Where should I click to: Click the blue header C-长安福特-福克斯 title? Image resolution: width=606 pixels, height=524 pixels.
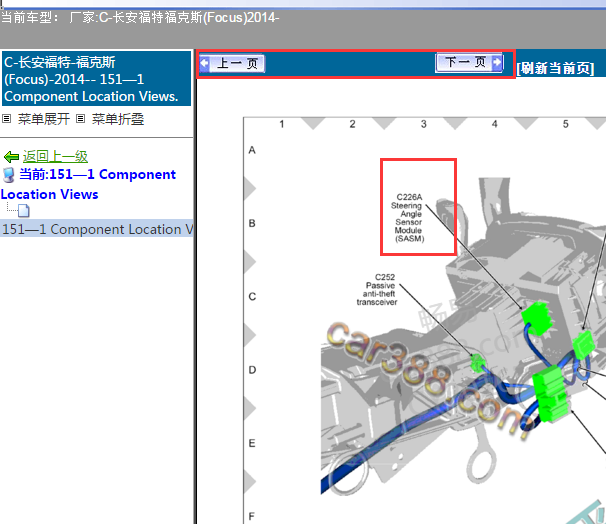coord(97,79)
